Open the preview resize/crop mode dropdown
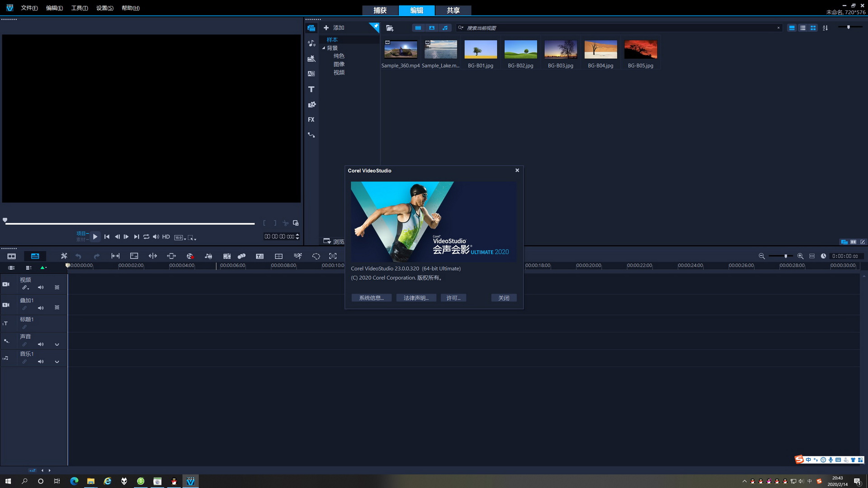The image size is (868, 488). [192, 237]
